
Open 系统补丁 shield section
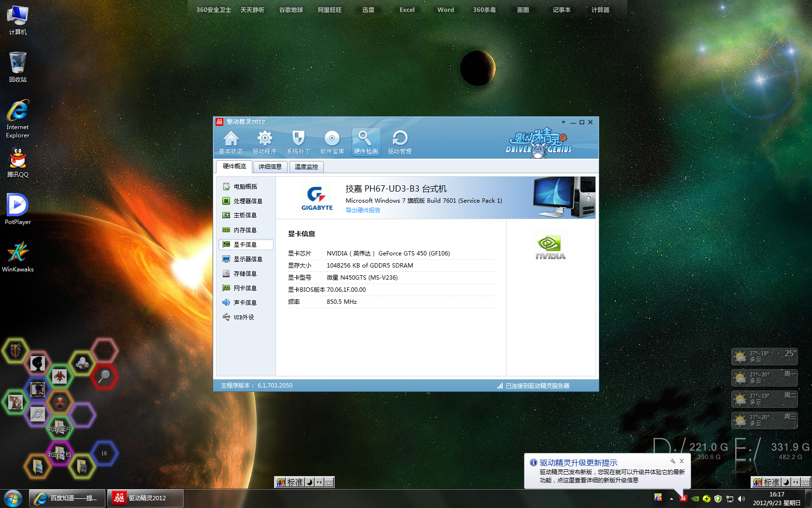click(298, 142)
